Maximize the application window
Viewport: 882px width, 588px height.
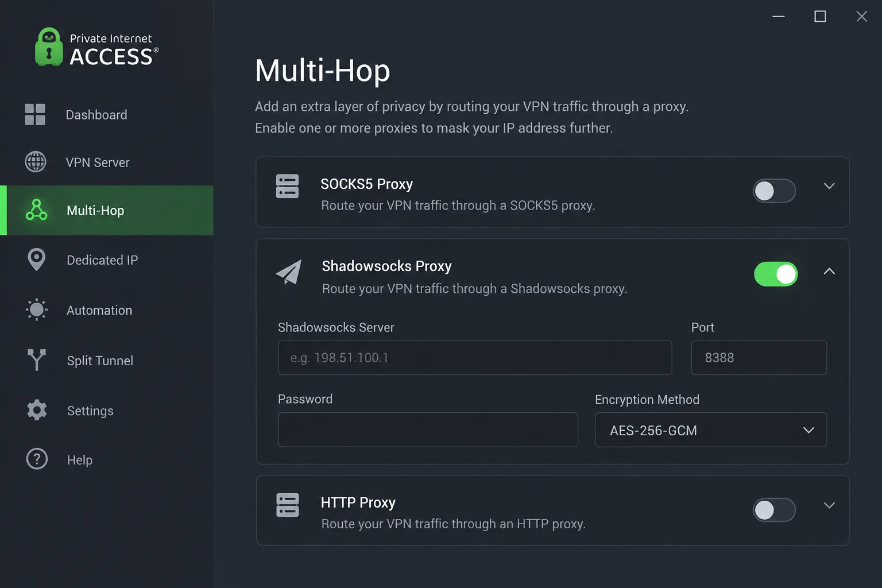click(820, 17)
